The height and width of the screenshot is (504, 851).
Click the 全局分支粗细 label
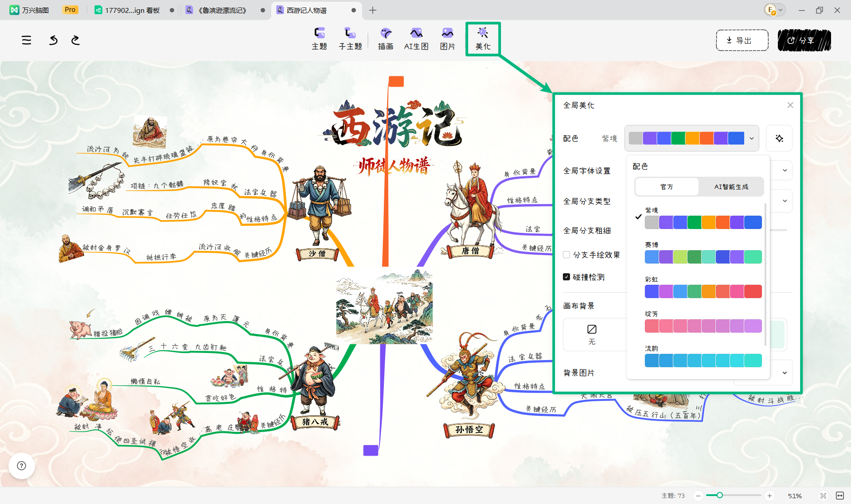[587, 230]
